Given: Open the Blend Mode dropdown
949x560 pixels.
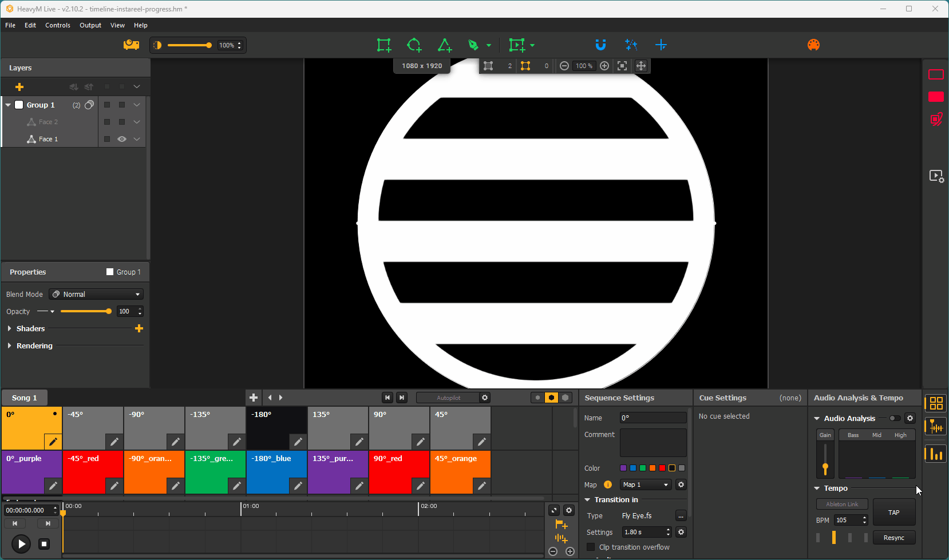Looking at the screenshot, I should 96,293.
